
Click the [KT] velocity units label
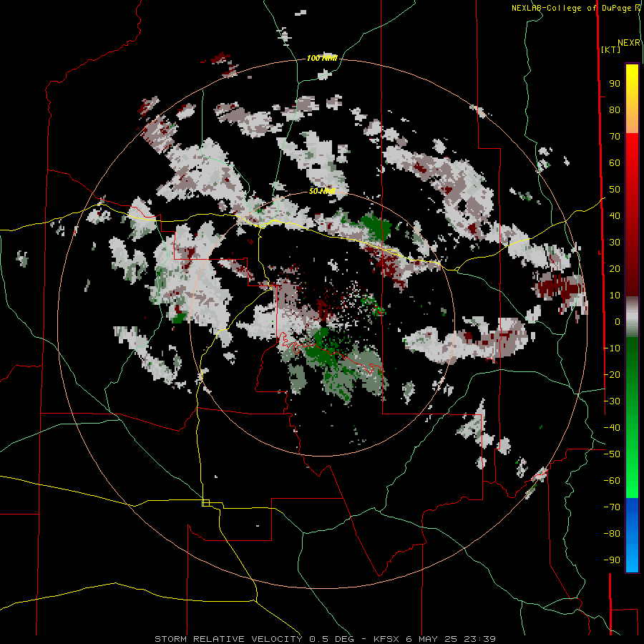click(x=610, y=49)
